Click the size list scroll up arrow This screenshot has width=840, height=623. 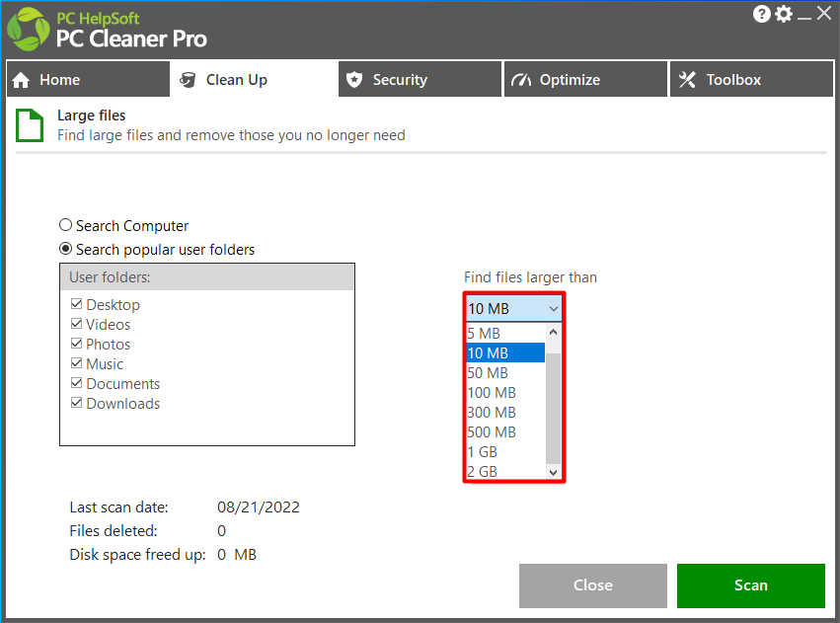[554, 332]
